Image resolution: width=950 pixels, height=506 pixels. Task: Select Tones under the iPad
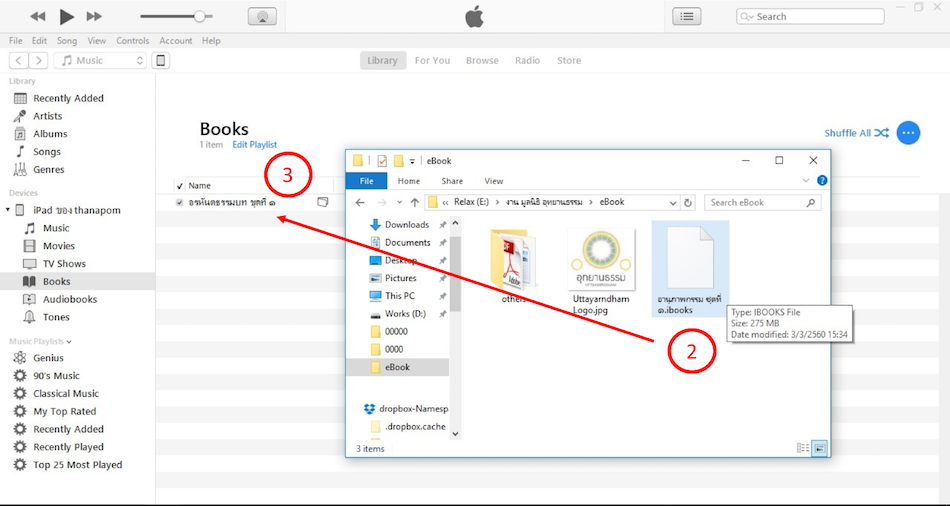click(56, 317)
